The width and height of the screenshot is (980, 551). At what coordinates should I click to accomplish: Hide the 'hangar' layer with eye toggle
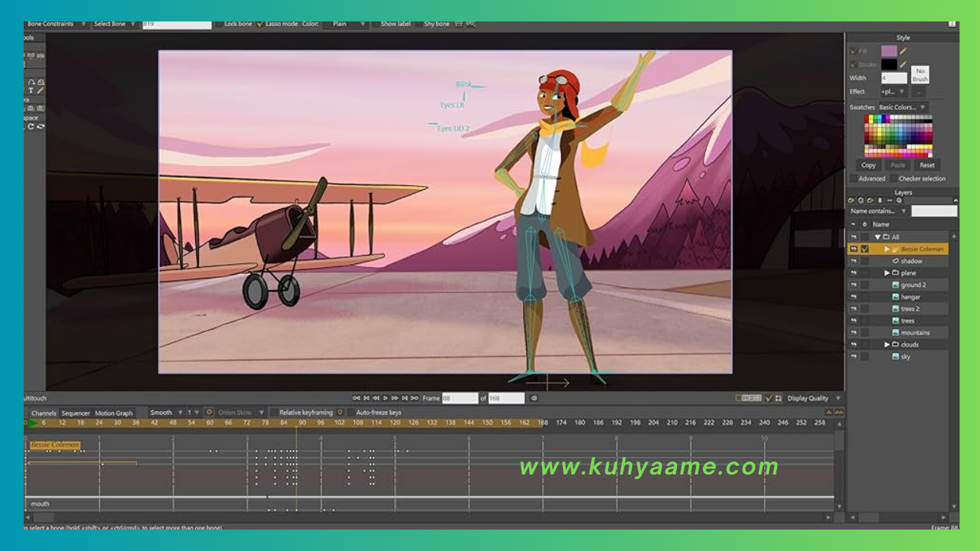click(853, 297)
